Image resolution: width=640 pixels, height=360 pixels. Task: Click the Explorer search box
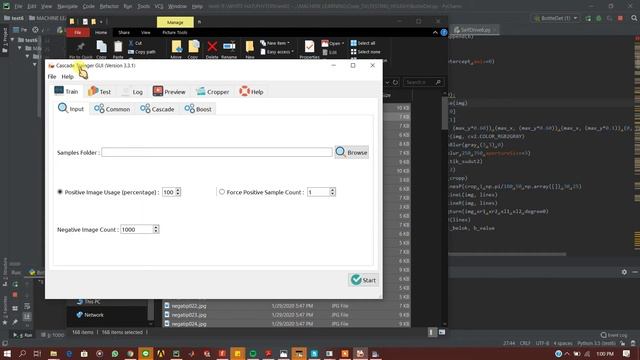(x=422, y=82)
